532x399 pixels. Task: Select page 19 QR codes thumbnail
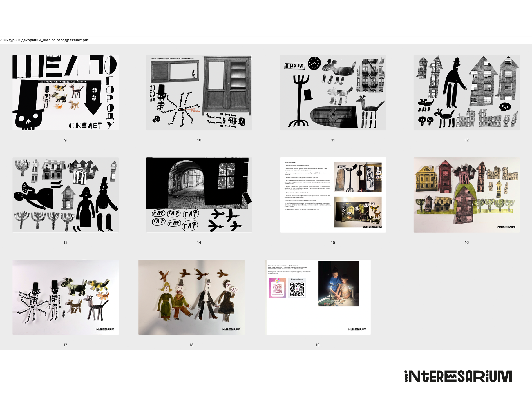(318, 297)
